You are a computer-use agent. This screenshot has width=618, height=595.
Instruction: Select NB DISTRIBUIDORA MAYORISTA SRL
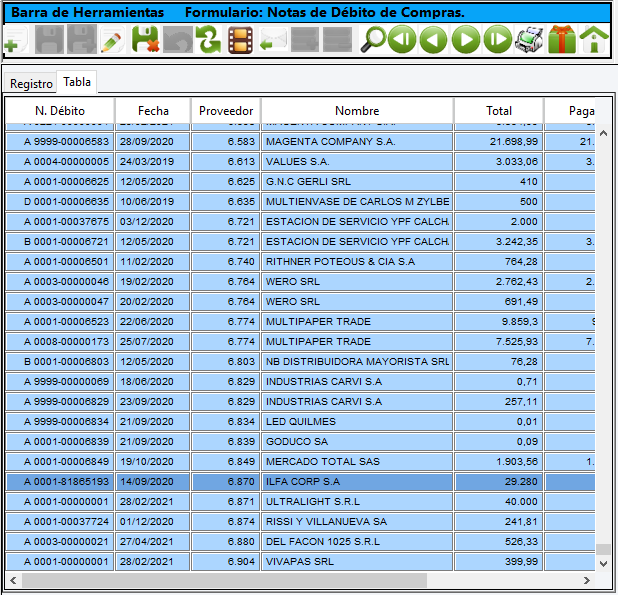click(357, 362)
